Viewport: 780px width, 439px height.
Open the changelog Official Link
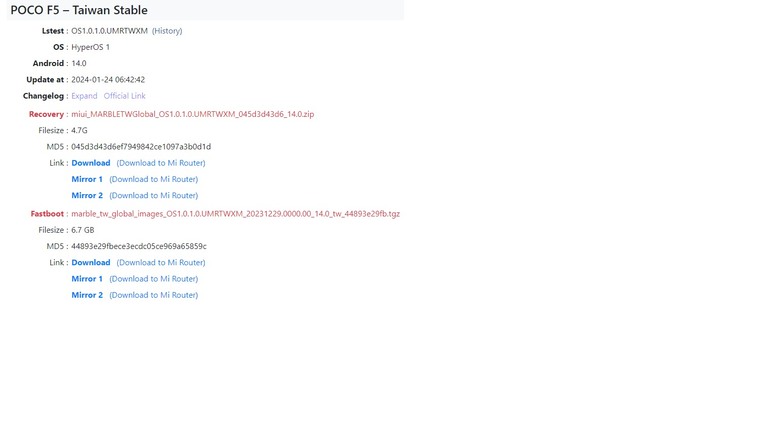point(124,96)
